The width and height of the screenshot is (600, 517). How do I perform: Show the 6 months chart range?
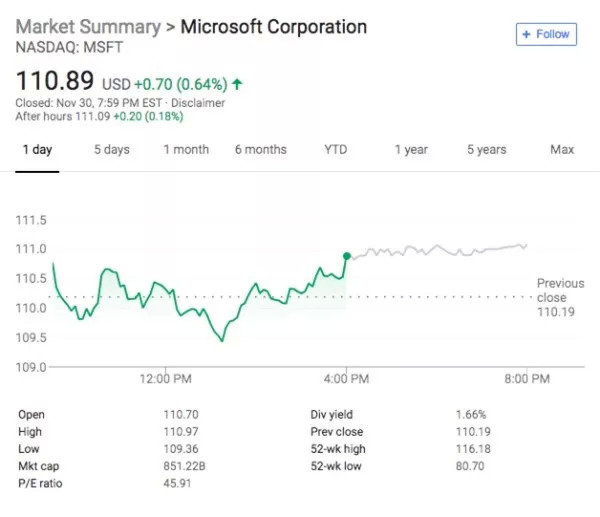[260, 150]
